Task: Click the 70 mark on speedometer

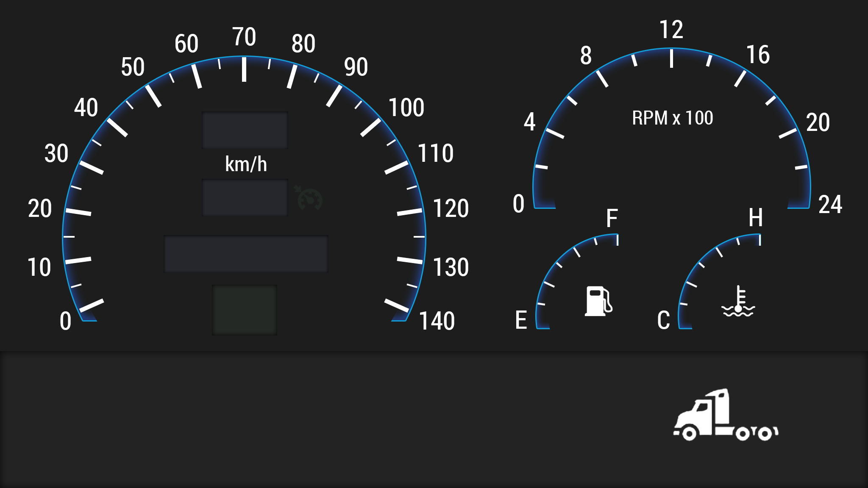Action: tap(244, 37)
